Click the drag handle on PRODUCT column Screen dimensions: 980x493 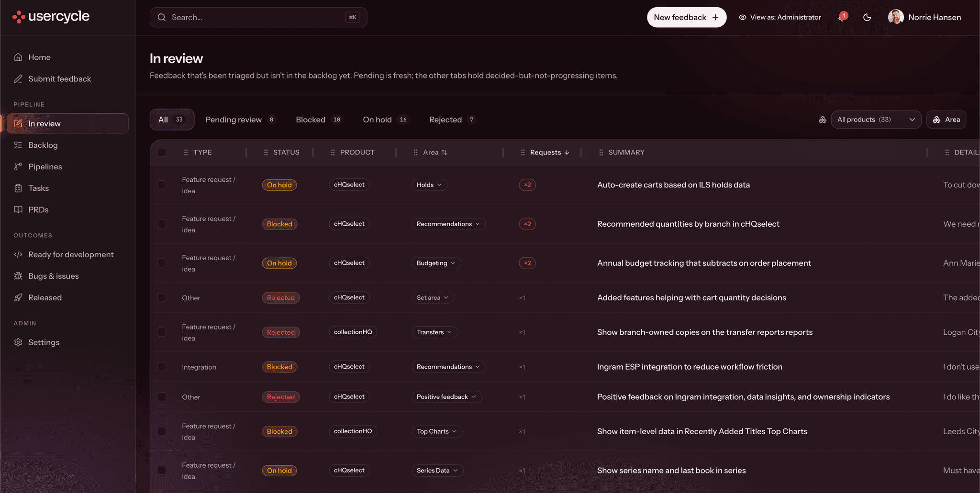pyautogui.click(x=333, y=153)
